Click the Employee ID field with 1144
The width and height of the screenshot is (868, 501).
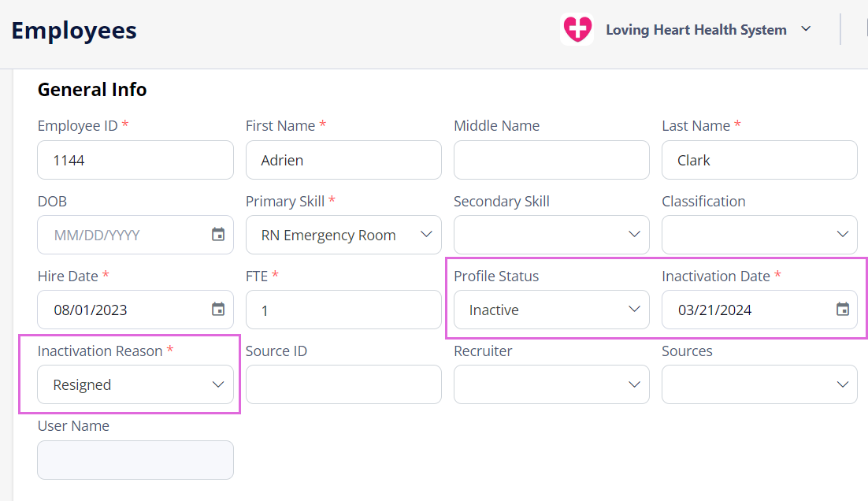pos(135,160)
